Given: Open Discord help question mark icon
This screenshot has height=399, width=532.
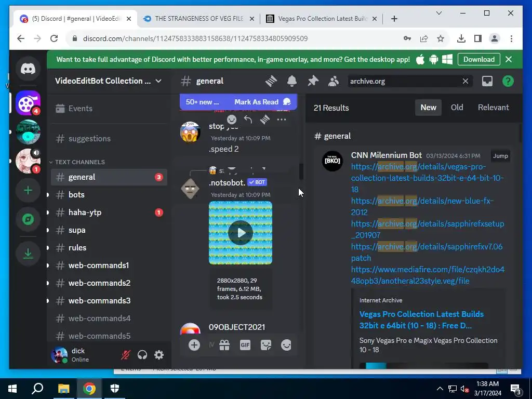Looking at the screenshot, I should click(x=508, y=81).
